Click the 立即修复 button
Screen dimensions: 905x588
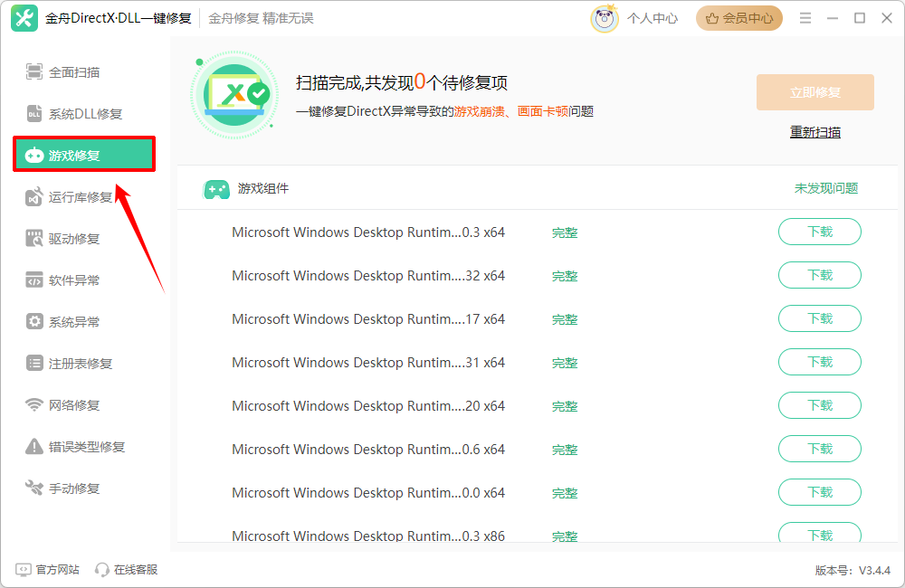point(815,92)
